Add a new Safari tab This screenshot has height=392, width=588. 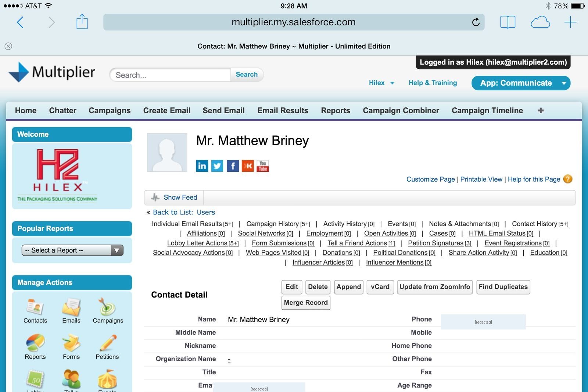[570, 22]
